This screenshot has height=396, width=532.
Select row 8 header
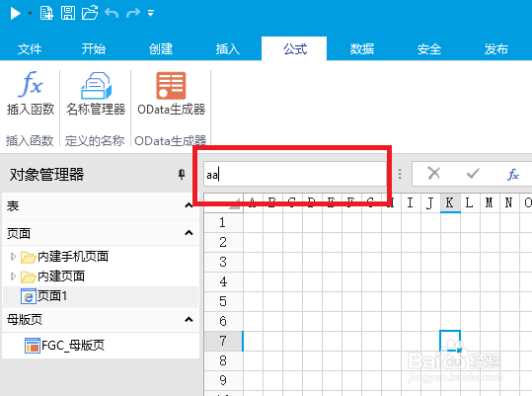point(223,360)
